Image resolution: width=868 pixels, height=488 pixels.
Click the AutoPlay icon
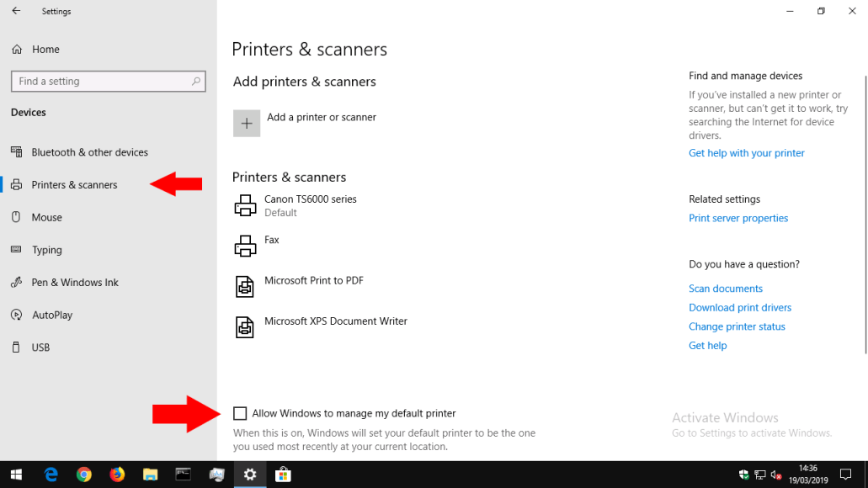[x=17, y=315]
